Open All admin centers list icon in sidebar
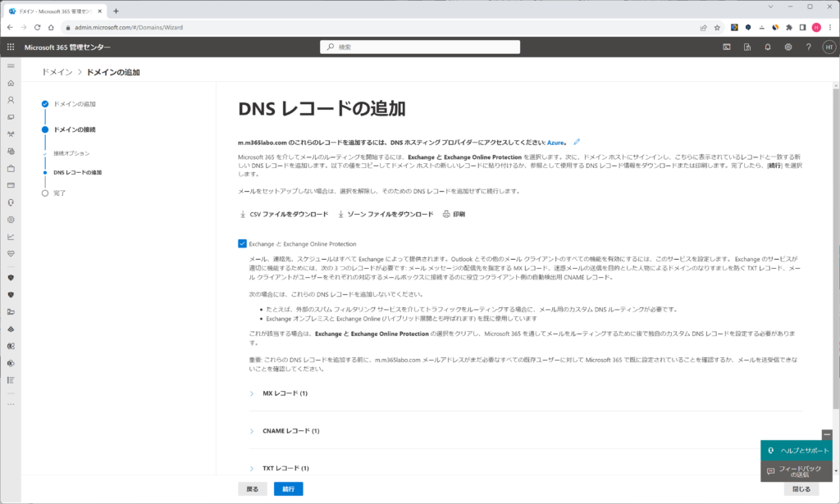Image resolution: width=840 pixels, height=504 pixels. 11,380
